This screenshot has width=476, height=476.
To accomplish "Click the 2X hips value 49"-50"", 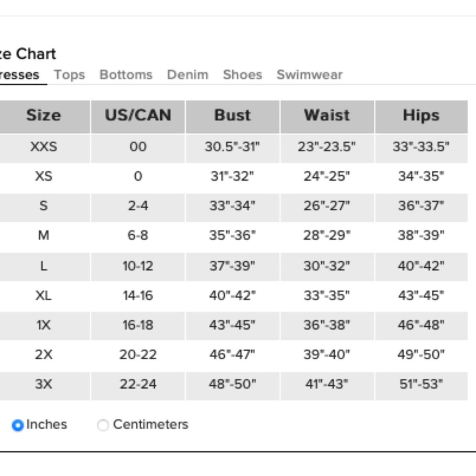I will coord(421,355).
